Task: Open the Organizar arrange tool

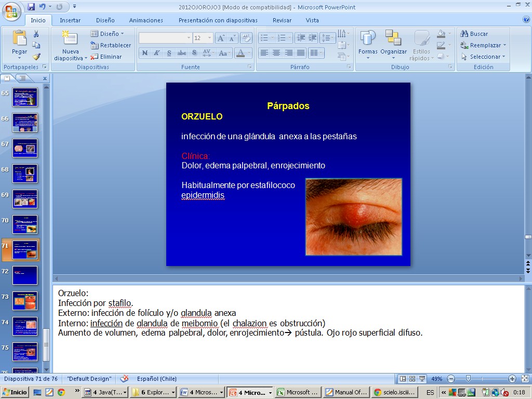Action: (393, 38)
